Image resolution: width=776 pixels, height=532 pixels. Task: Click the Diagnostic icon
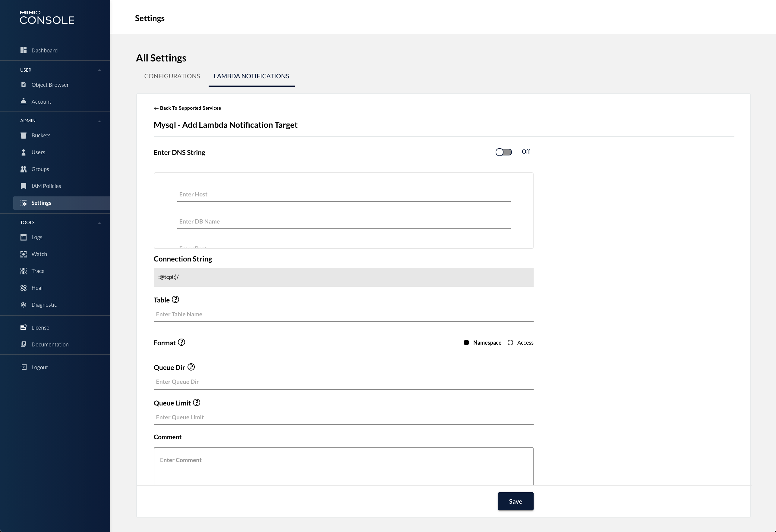click(x=24, y=305)
